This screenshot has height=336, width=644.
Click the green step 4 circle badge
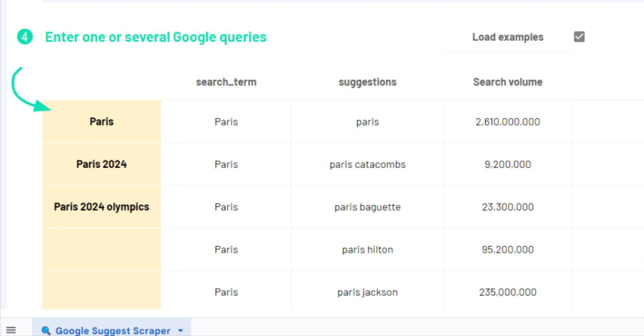24,37
